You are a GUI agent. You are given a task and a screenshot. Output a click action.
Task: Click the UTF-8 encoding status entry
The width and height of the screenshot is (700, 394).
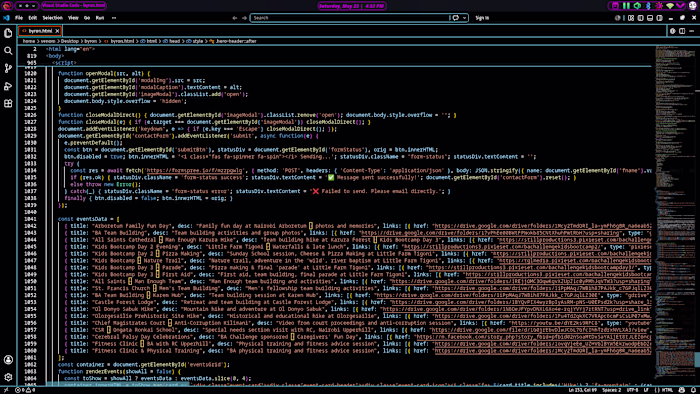(632, 390)
